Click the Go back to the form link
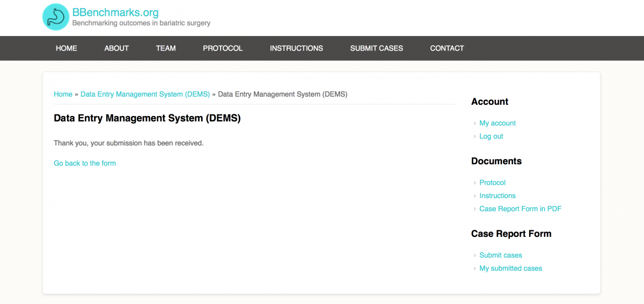644x304 pixels. pyautogui.click(x=85, y=163)
